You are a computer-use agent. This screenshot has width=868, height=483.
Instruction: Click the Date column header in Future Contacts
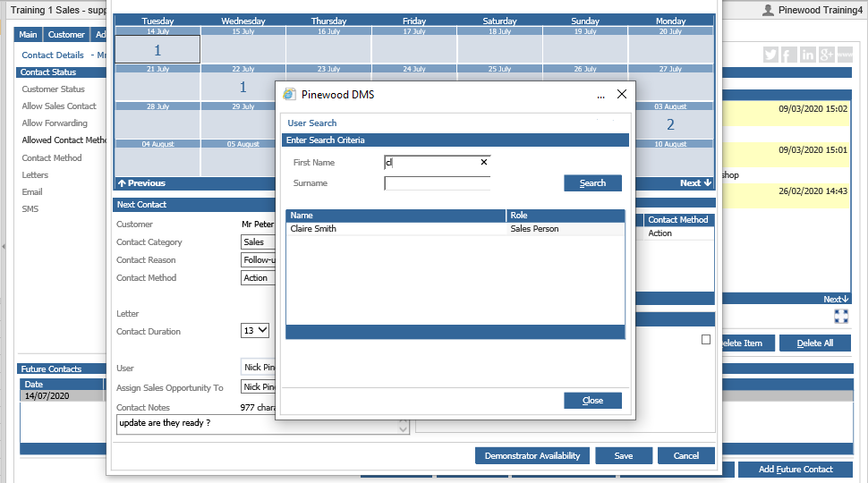(x=62, y=384)
